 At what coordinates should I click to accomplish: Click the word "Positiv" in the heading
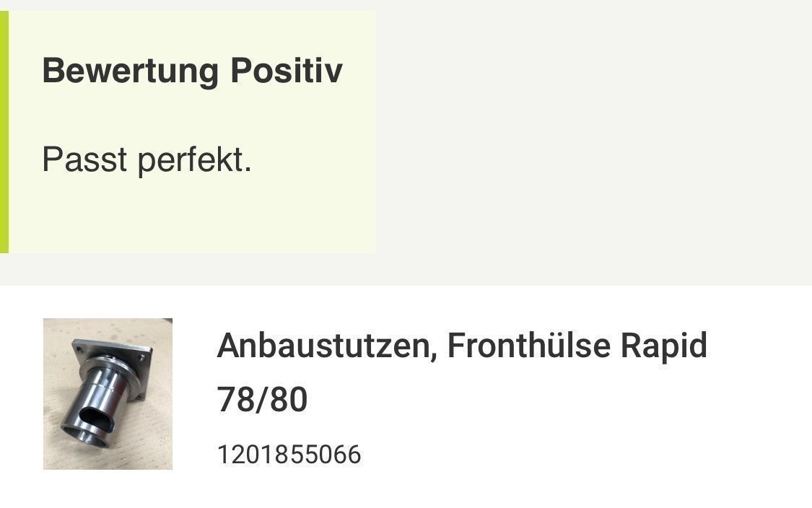pyautogui.click(x=287, y=70)
